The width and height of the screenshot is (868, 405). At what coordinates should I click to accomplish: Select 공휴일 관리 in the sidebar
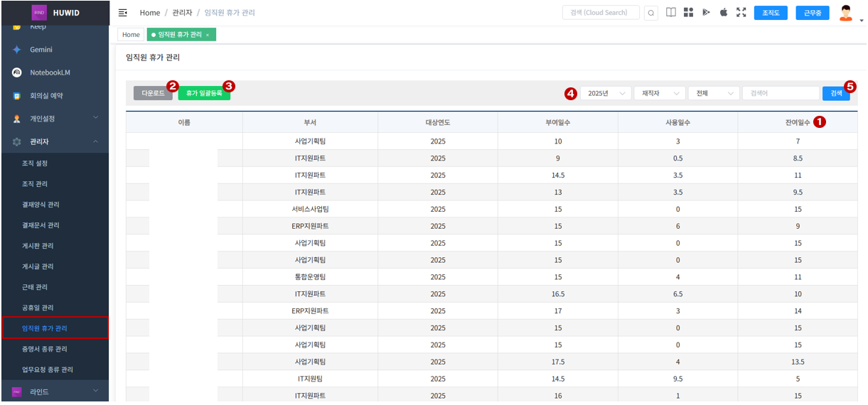click(x=38, y=308)
